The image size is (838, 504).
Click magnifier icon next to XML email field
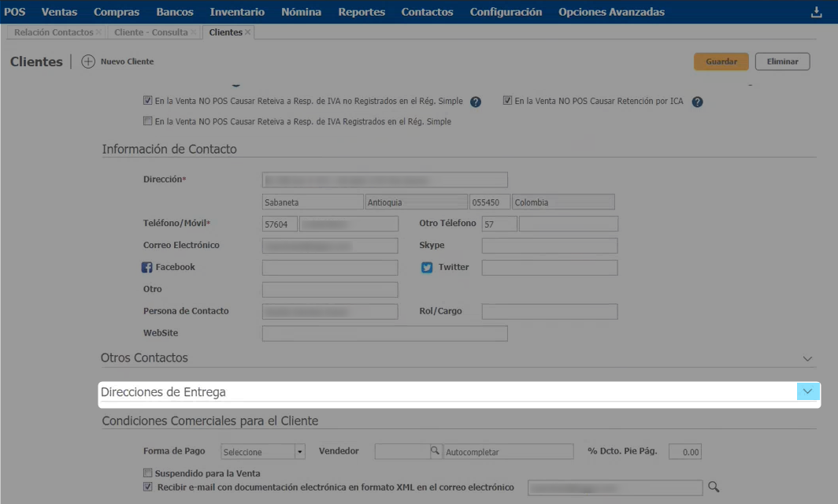point(714,487)
